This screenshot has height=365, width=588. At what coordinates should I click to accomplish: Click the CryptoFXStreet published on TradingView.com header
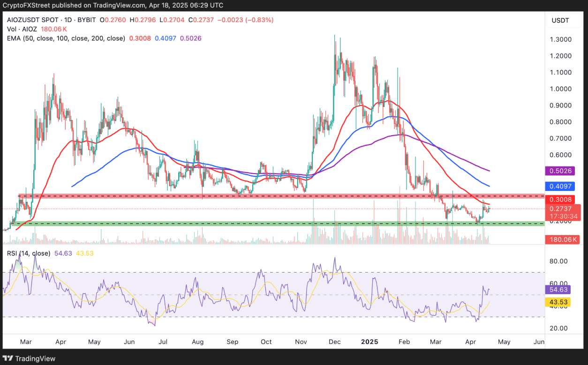113,5
